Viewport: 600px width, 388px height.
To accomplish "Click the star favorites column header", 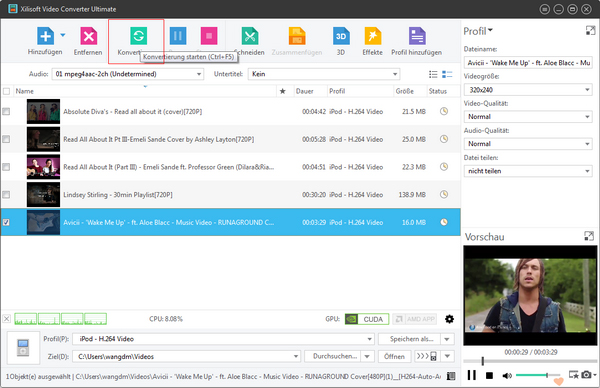I will [x=283, y=91].
